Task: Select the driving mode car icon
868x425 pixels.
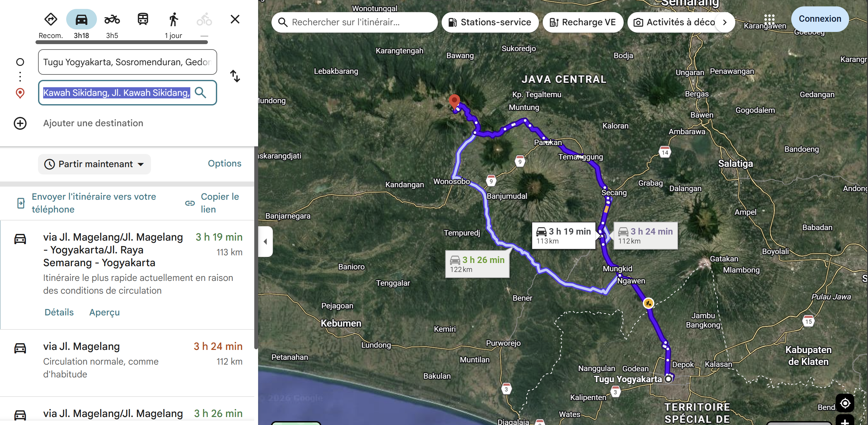Action: click(x=81, y=19)
